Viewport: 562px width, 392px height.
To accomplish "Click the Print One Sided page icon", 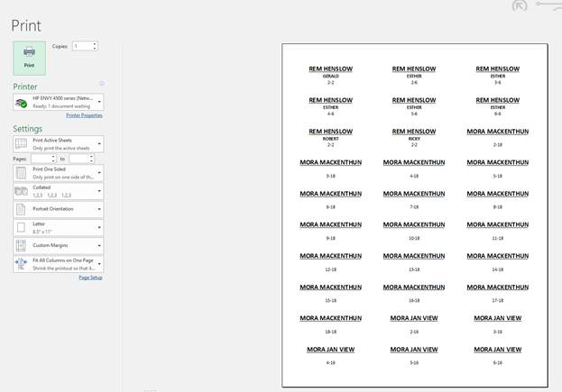I will pyautogui.click(x=21, y=173).
